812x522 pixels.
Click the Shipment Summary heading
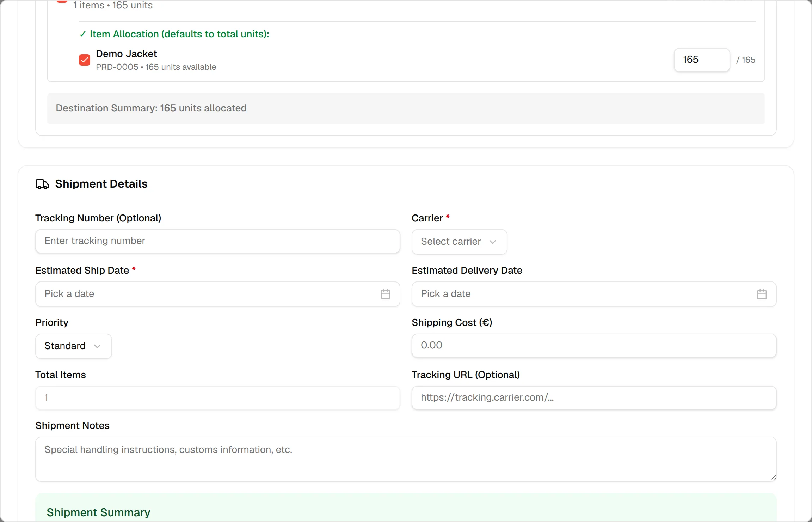(x=98, y=512)
